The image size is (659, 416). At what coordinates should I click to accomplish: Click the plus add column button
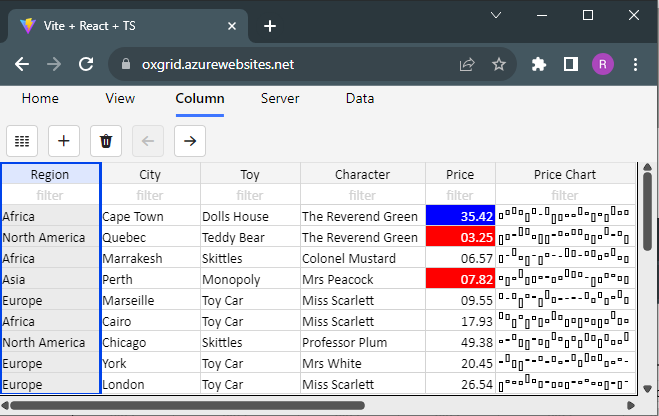click(64, 141)
